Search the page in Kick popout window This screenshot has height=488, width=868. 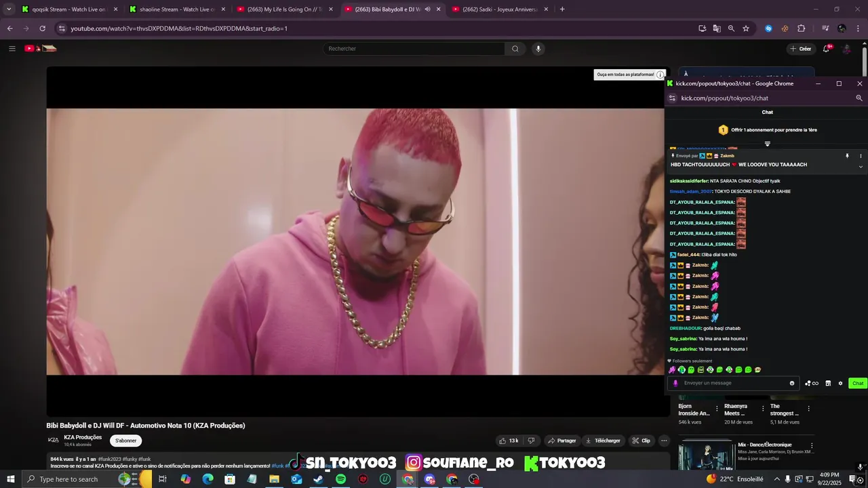click(859, 98)
